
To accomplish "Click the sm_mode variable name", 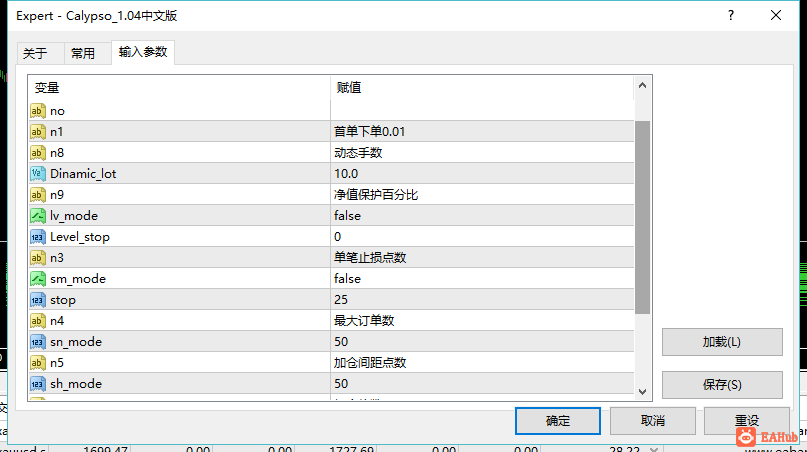I will tap(78, 279).
